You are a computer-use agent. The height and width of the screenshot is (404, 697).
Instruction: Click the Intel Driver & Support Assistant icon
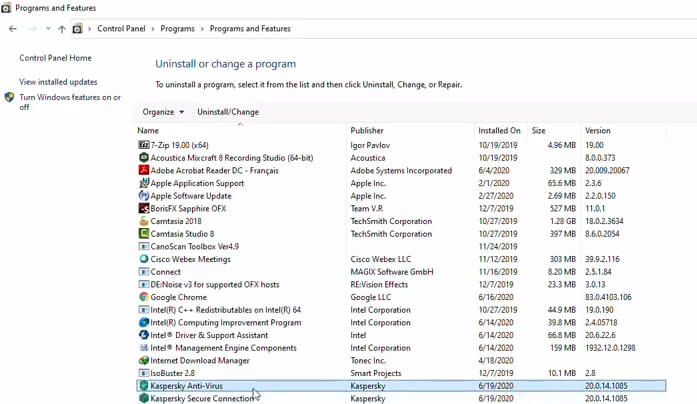[144, 335]
